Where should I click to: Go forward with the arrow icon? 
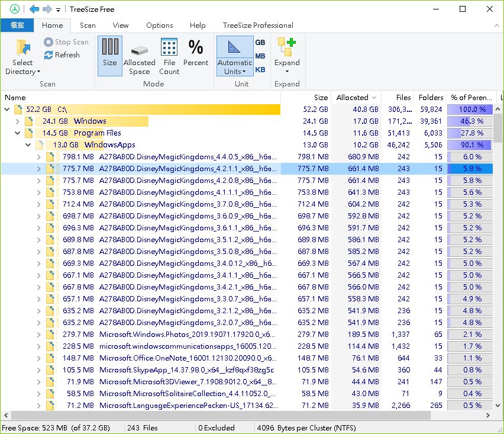click(x=47, y=9)
